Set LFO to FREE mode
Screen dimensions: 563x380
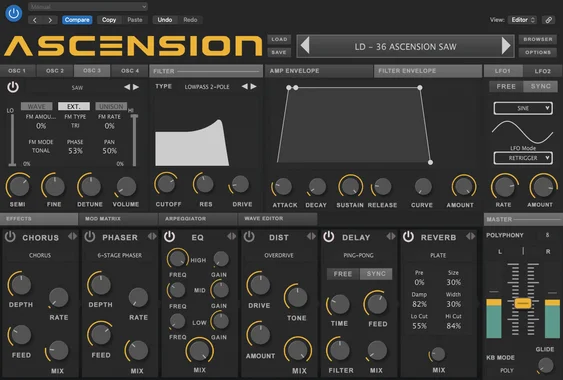(506, 87)
